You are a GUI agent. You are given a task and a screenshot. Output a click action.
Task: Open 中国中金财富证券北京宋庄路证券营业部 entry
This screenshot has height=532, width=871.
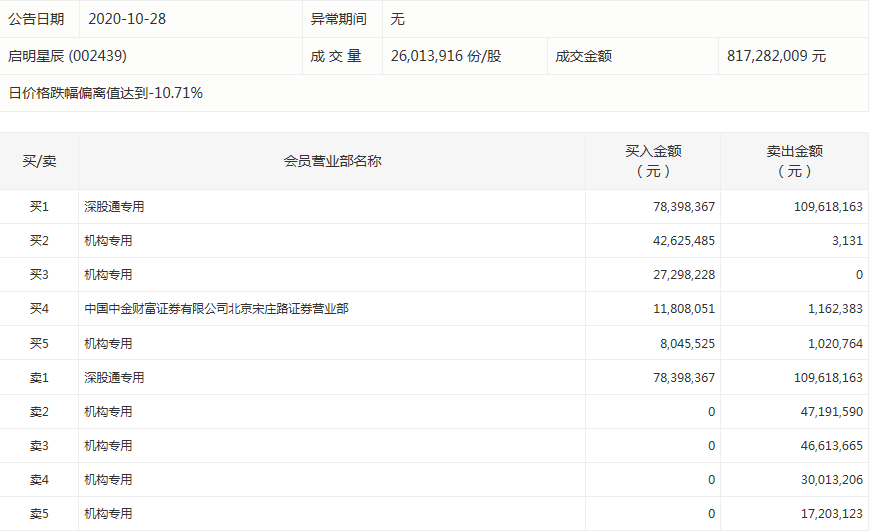[x=216, y=309]
